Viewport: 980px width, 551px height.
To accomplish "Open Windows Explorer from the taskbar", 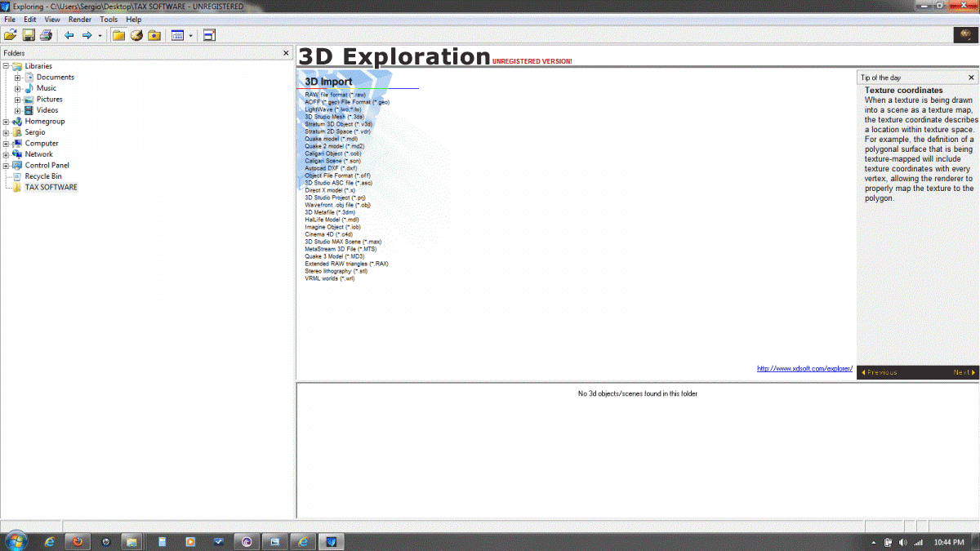I will pyautogui.click(x=132, y=542).
